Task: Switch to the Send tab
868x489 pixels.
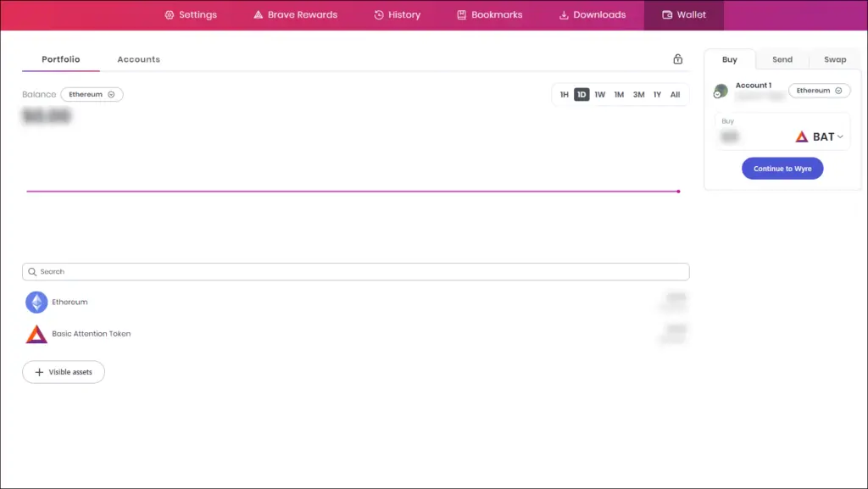Action: 782,59
